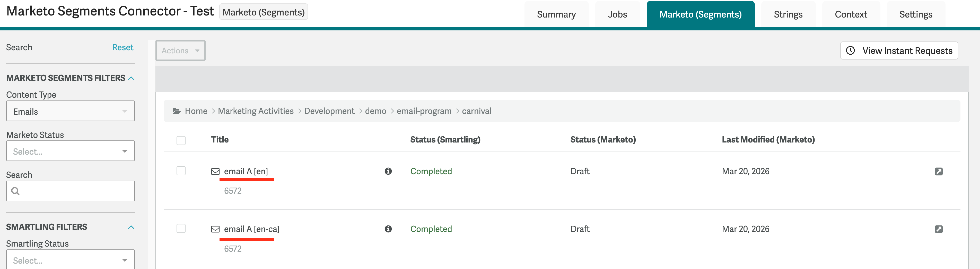Open the Marketo Status select dropdown
The height and width of the screenshot is (269, 980).
point(70,151)
